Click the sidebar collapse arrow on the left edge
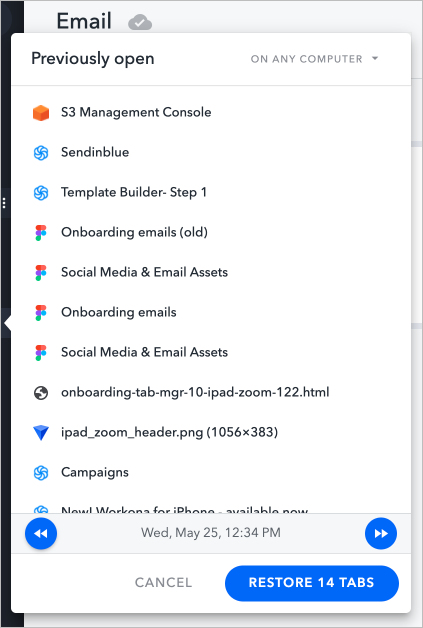Viewport: 423px width, 628px height. (x=7, y=324)
